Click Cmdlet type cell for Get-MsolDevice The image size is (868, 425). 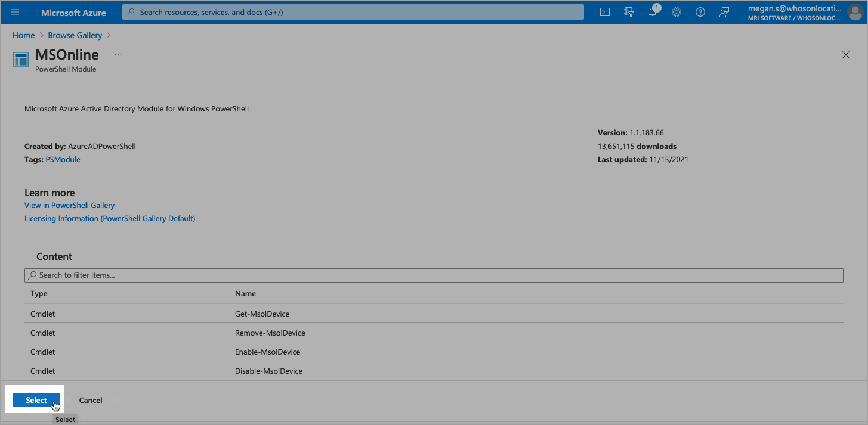point(42,314)
